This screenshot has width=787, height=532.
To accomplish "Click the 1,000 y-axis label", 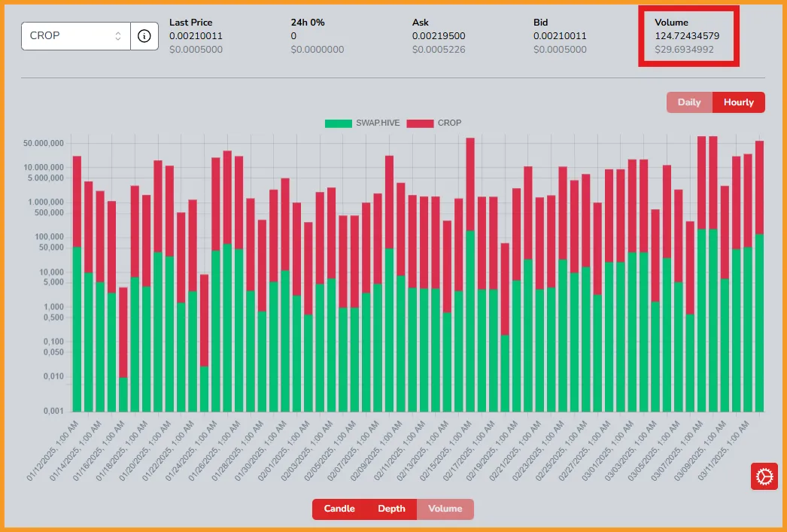I will (x=53, y=307).
